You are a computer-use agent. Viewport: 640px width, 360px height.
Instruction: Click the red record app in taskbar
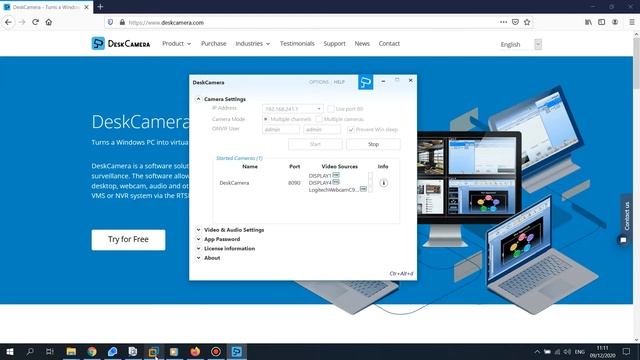point(216,351)
